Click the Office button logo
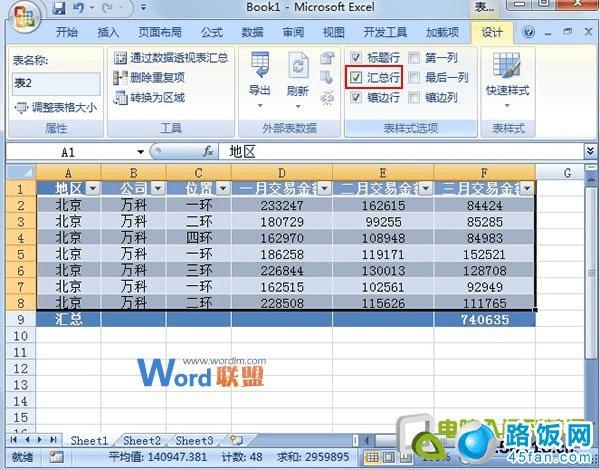 pos(25,17)
